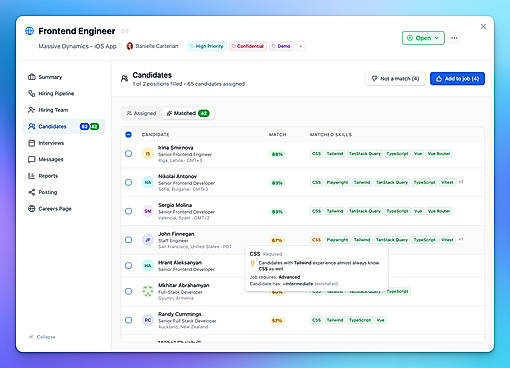Open Messages in the sidebar
Image resolution: width=510 pixels, height=368 pixels.
[63, 159]
